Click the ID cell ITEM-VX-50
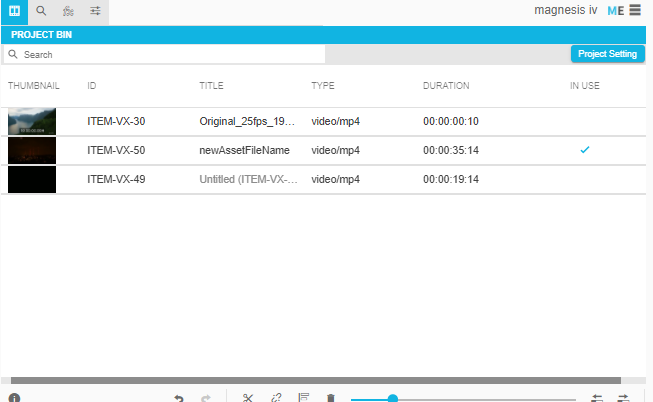 116,150
